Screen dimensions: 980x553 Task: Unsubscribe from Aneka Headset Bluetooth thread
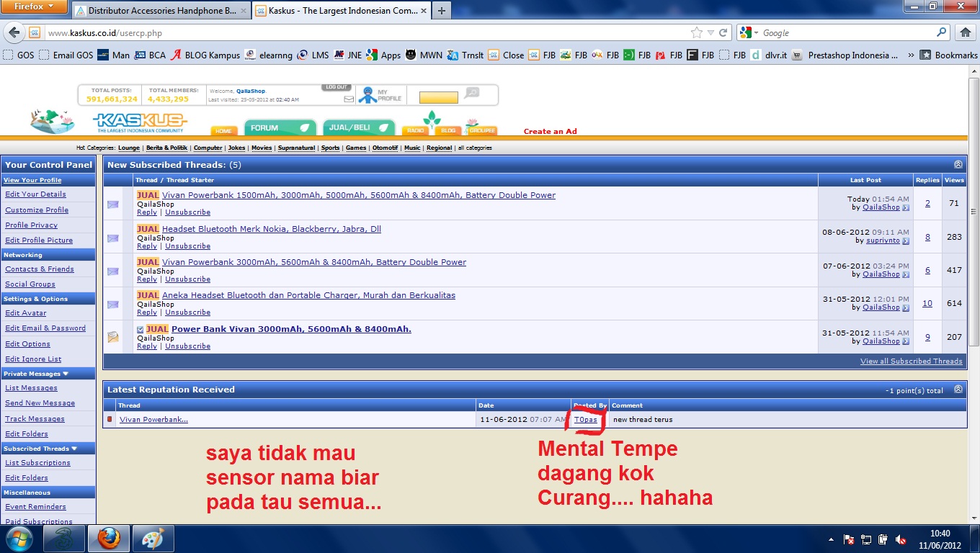pyautogui.click(x=187, y=313)
